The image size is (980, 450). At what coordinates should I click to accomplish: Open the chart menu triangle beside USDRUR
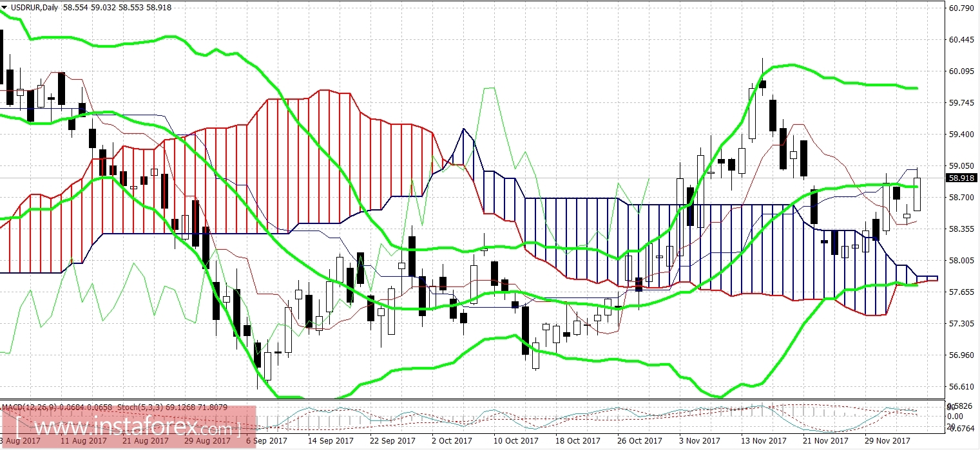coord(5,6)
